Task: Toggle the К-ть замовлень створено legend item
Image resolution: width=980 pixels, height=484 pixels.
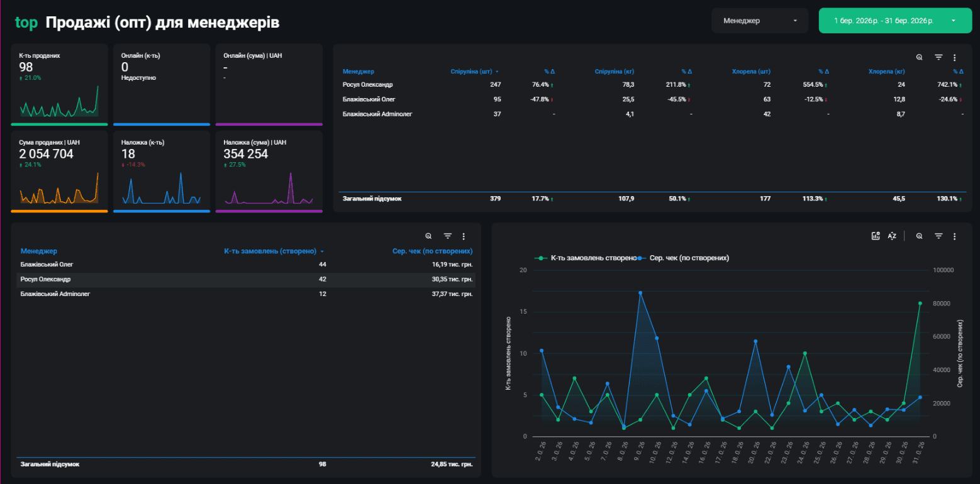Action: click(x=585, y=258)
